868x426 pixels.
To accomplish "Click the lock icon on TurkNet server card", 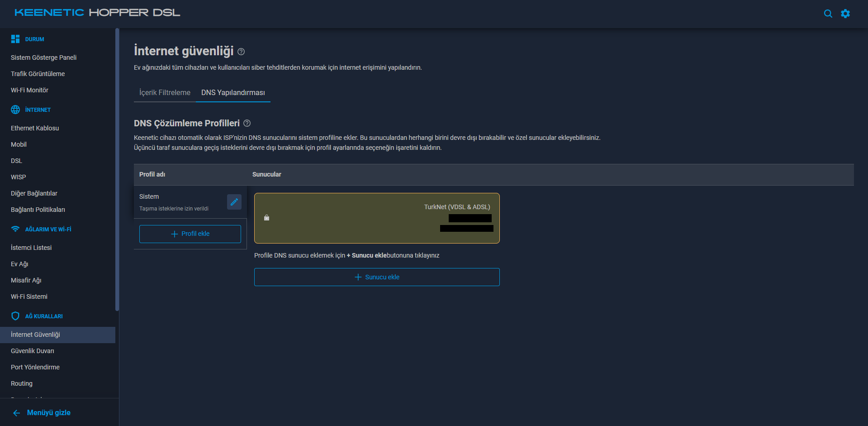I will coord(266,218).
